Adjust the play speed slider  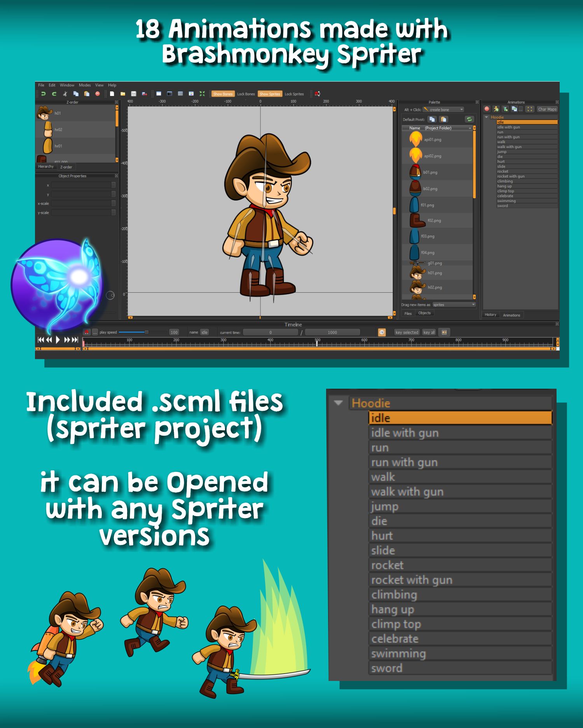tap(147, 332)
